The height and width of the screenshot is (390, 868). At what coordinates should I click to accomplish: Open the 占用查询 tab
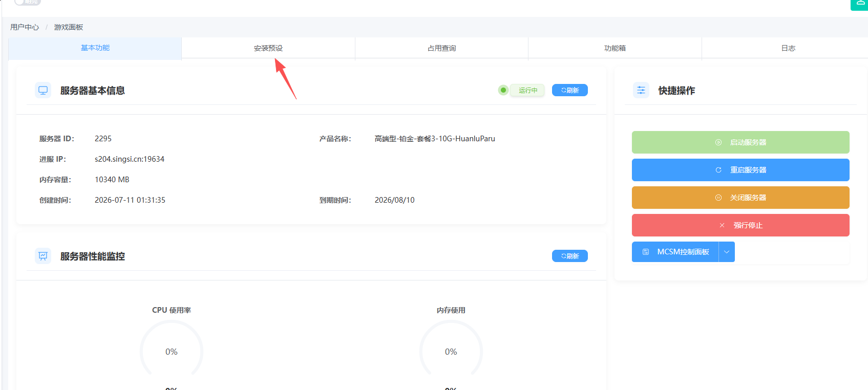pos(441,48)
